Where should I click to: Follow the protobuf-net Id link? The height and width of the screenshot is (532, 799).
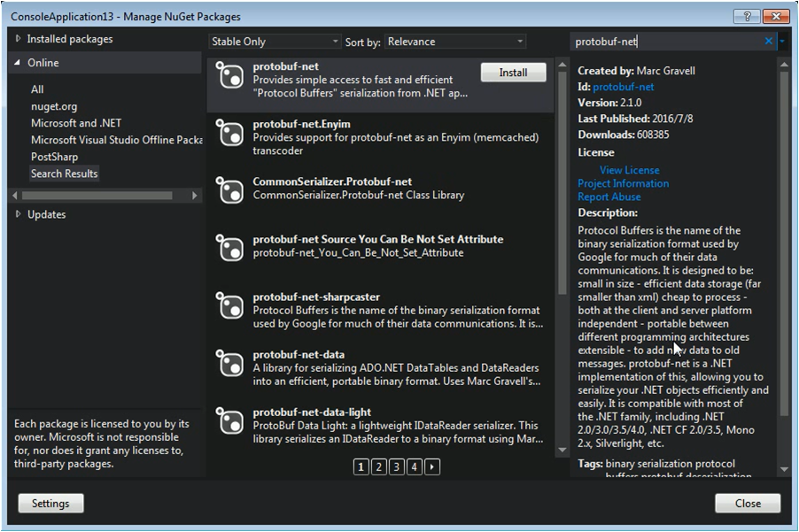point(624,87)
